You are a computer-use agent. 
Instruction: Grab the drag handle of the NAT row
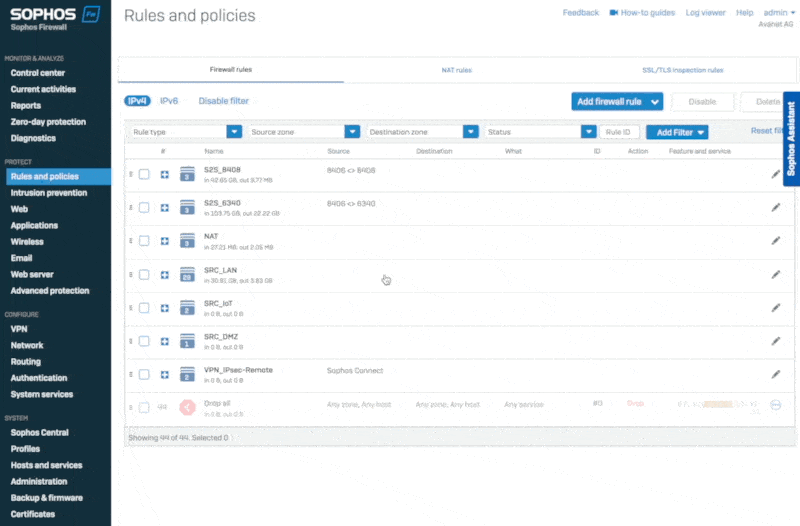[x=131, y=240]
